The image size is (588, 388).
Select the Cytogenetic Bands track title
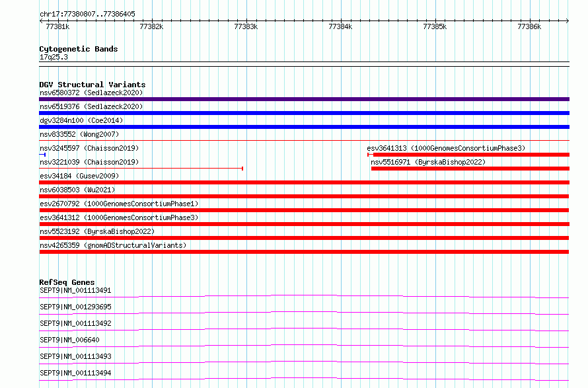79,49
